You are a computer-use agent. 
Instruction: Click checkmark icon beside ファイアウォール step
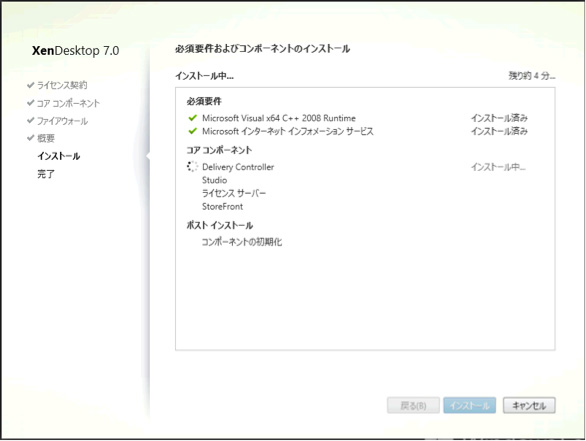pyautogui.click(x=31, y=120)
